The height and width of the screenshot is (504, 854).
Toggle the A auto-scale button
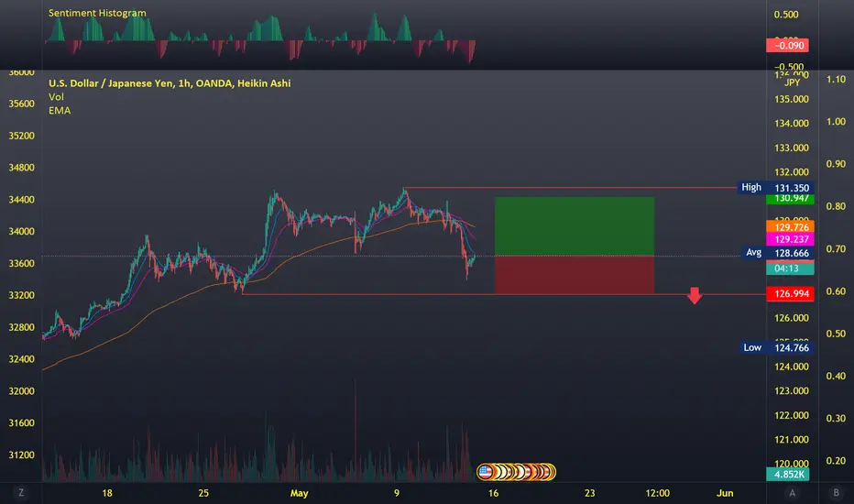click(x=792, y=493)
